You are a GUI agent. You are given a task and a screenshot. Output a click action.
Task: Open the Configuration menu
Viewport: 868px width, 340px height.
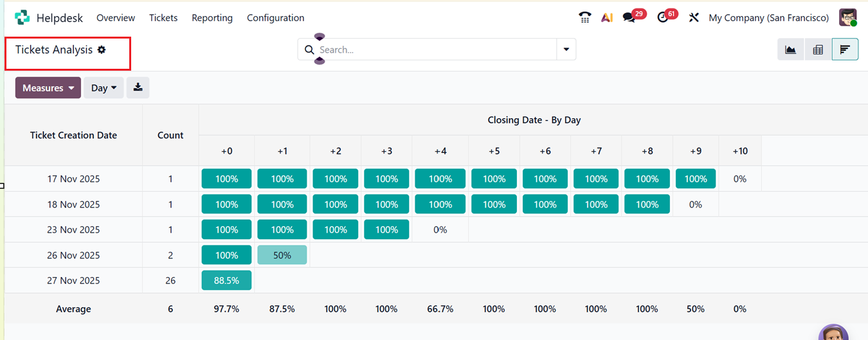coord(275,18)
